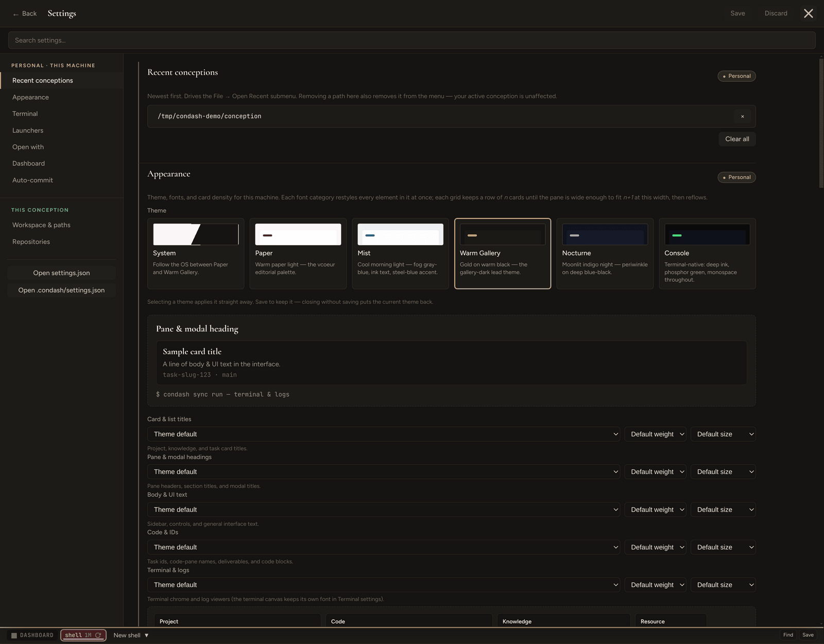824x644 pixels.
Task: Open Auto-commit settings in sidebar
Action: pyautogui.click(x=61, y=180)
